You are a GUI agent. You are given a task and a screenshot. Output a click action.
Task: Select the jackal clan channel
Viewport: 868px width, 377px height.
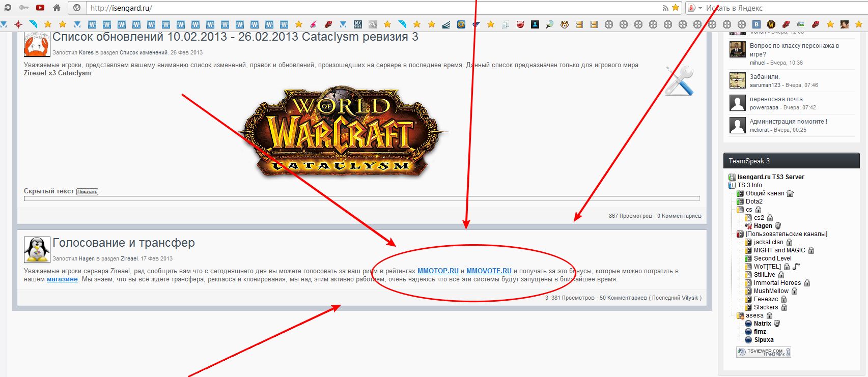769,242
